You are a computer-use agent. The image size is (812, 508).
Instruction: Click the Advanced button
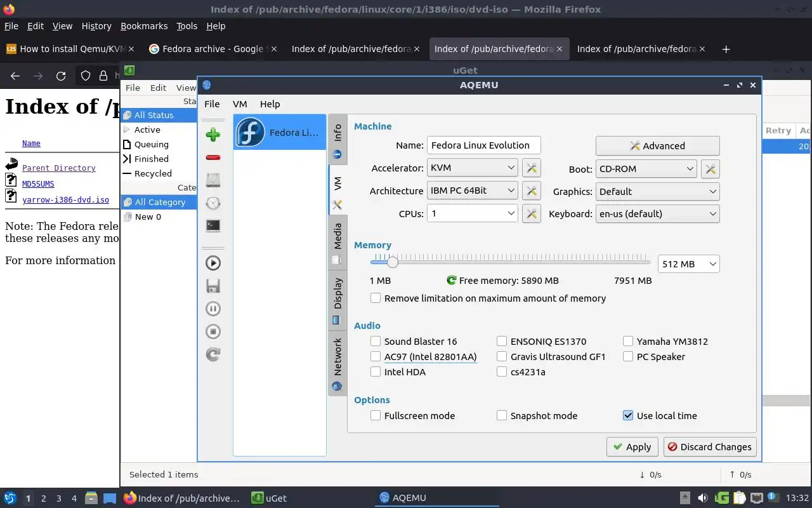pos(657,145)
